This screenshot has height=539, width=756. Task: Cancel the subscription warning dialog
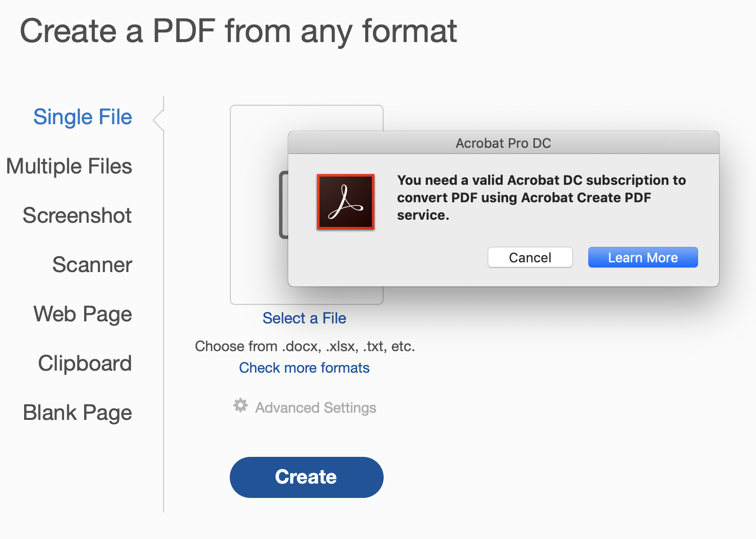(x=530, y=257)
